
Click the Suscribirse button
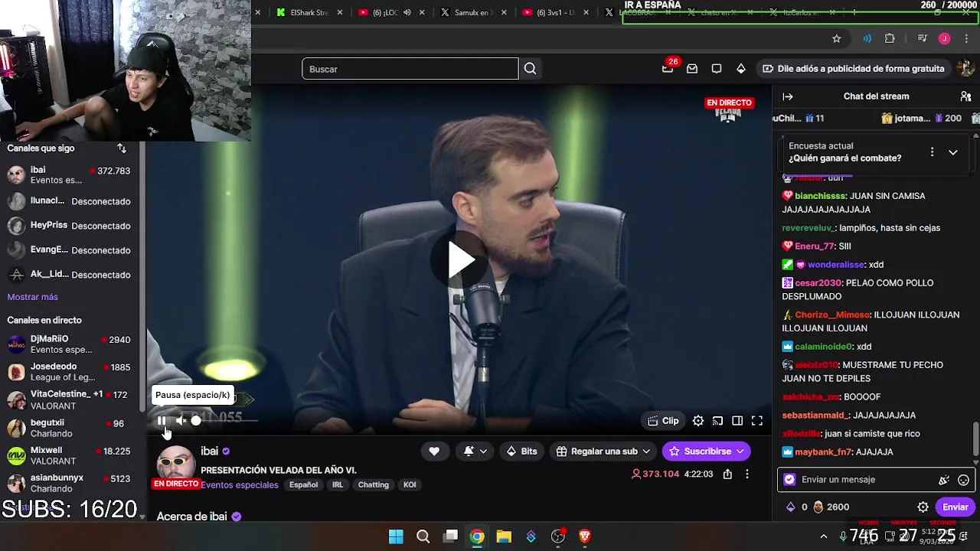[707, 452]
